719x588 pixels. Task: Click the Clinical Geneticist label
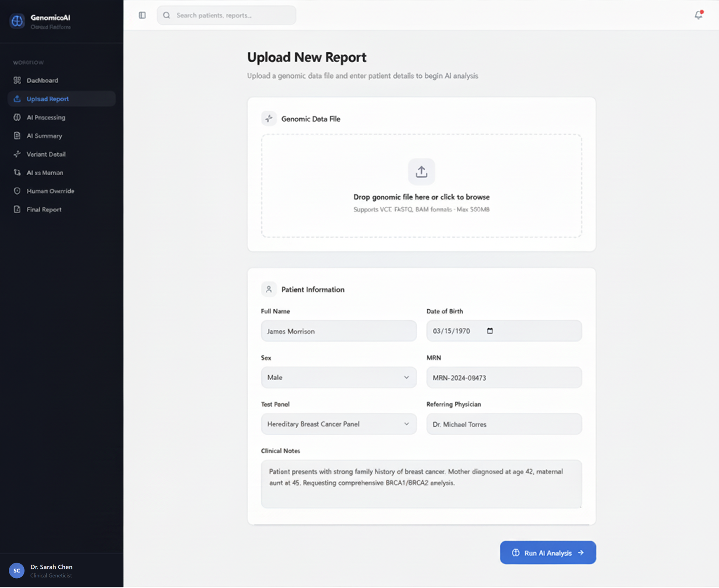[51, 575]
